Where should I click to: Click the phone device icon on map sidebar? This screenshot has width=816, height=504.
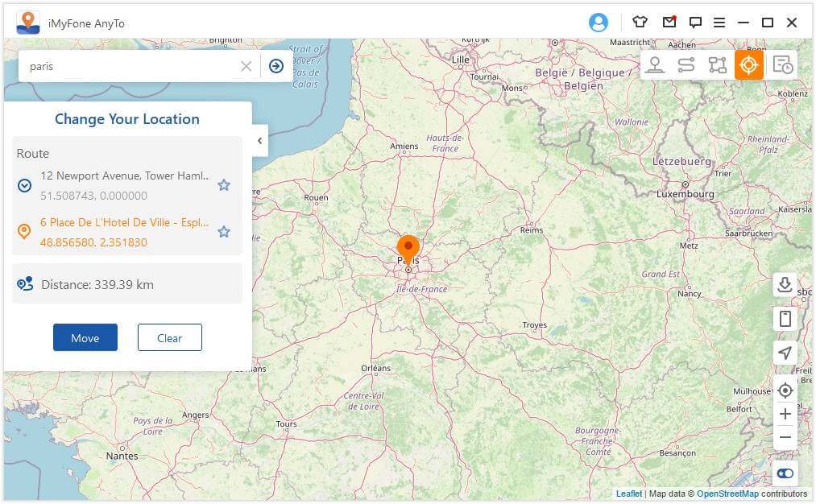click(785, 318)
